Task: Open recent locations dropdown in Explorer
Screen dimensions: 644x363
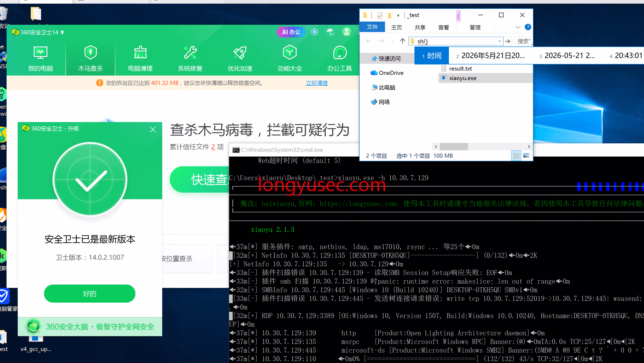Action: click(x=392, y=41)
